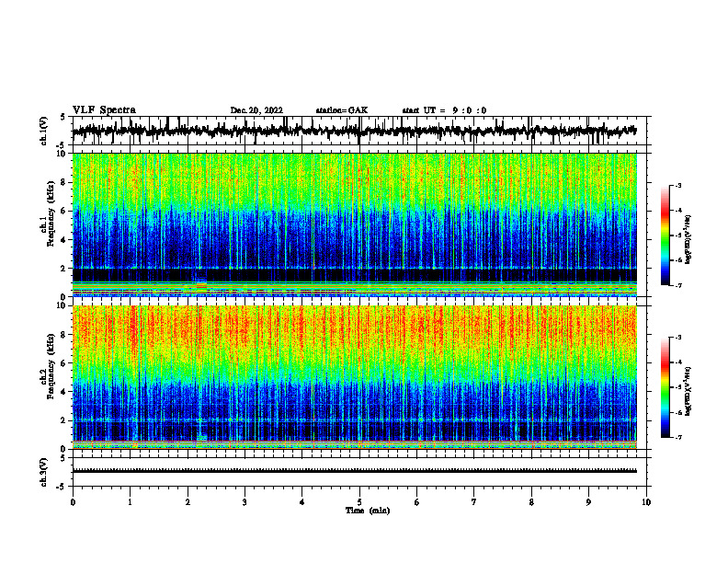728x563 pixels.
Task: Click the ch.1 frequency tick label "8"
Action: 63,182
